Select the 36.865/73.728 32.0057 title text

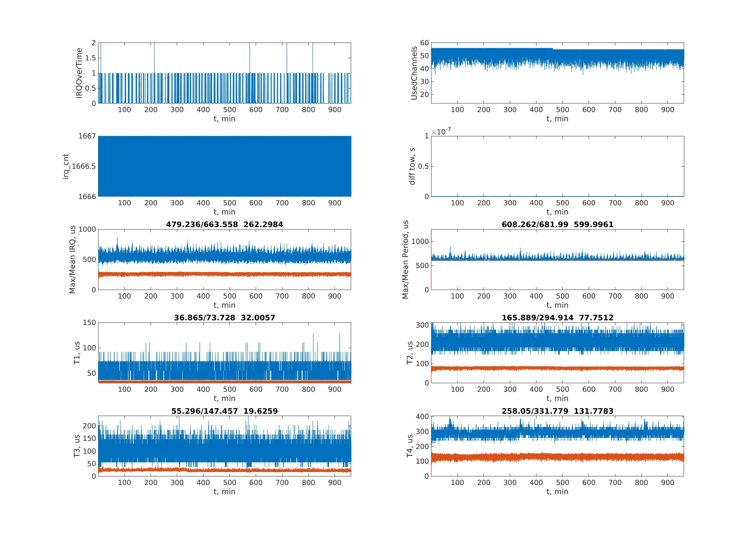pos(225,318)
